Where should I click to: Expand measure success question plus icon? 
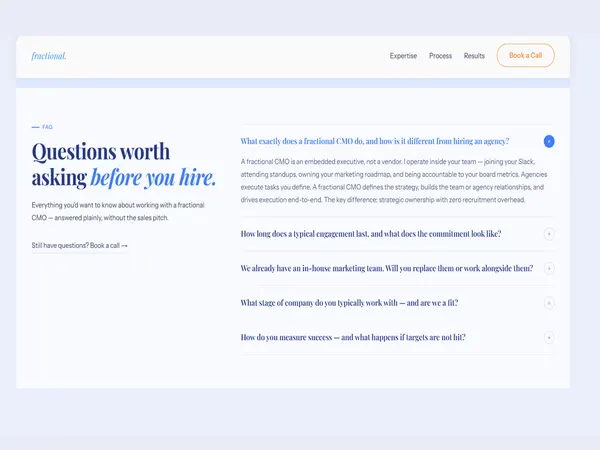pyautogui.click(x=549, y=337)
